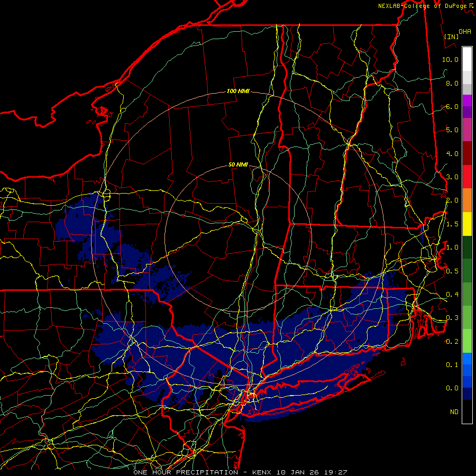Click the white 10.0 inch legend swatch
Viewport: 476px width, 476px height.
click(x=467, y=59)
